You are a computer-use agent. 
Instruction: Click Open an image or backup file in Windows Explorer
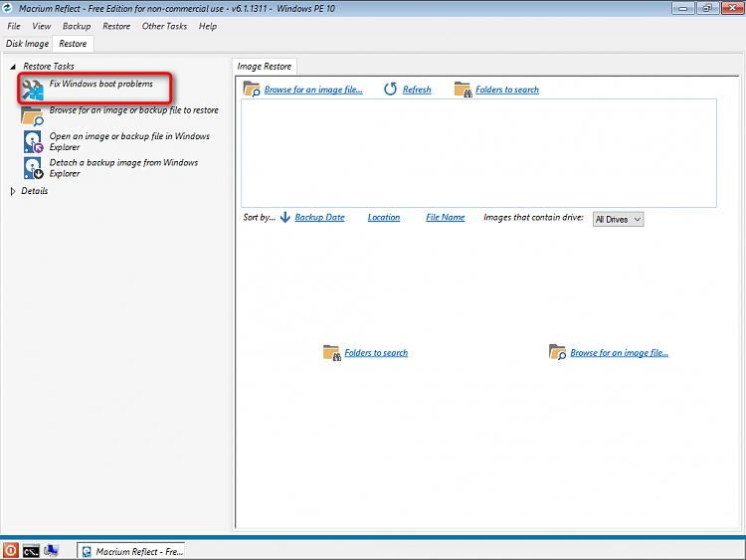click(129, 142)
